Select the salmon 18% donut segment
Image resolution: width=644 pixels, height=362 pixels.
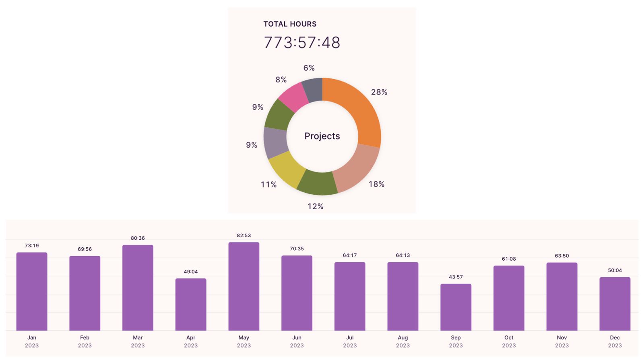tap(355, 167)
